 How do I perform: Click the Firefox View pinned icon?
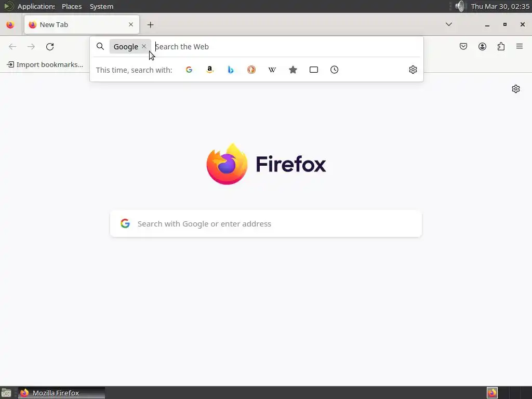[10, 25]
